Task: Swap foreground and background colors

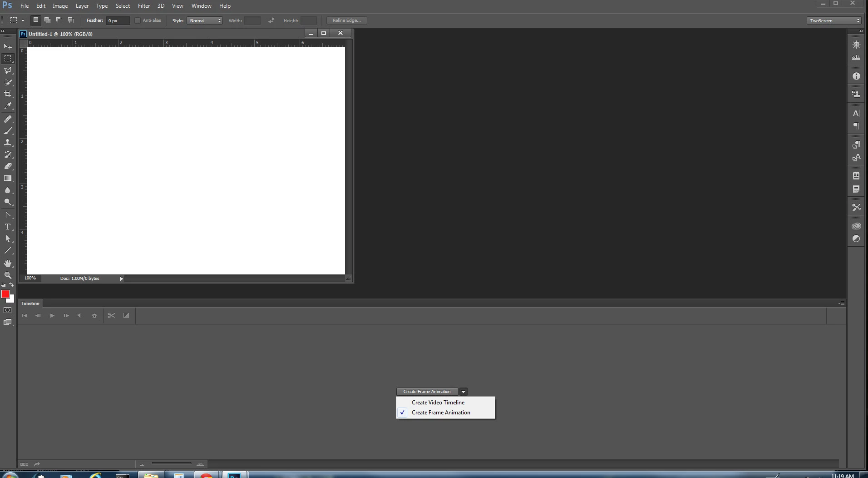Action: tap(12, 285)
